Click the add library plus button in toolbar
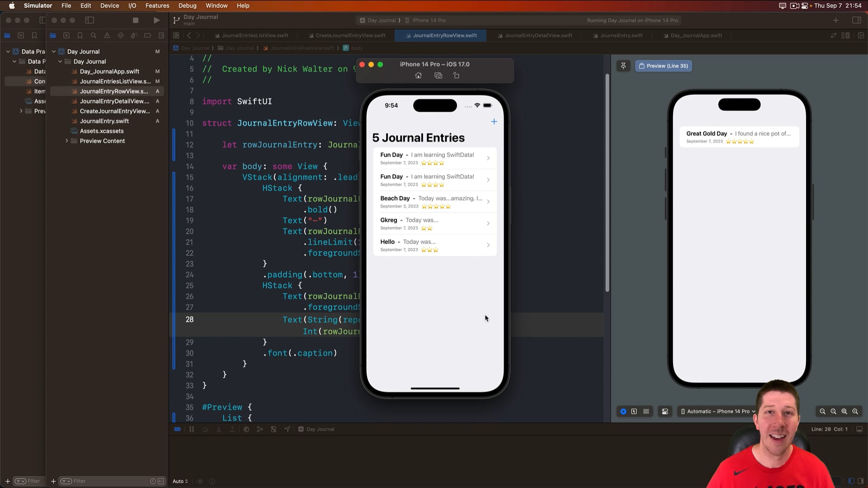The height and width of the screenshot is (488, 868). tap(836, 20)
